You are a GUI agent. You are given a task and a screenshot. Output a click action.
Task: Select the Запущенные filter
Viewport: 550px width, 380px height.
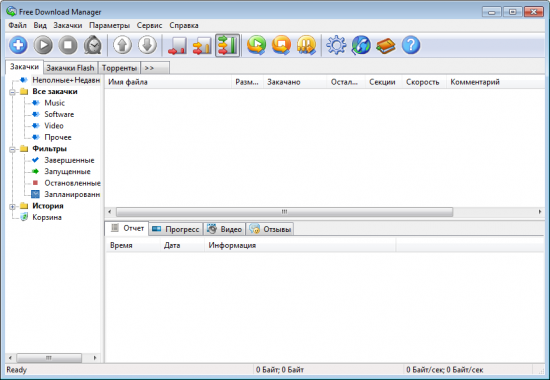[67, 172]
